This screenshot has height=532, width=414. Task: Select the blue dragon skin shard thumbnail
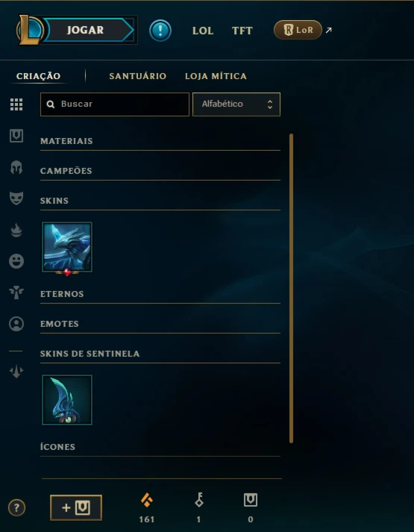(x=67, y=247)
